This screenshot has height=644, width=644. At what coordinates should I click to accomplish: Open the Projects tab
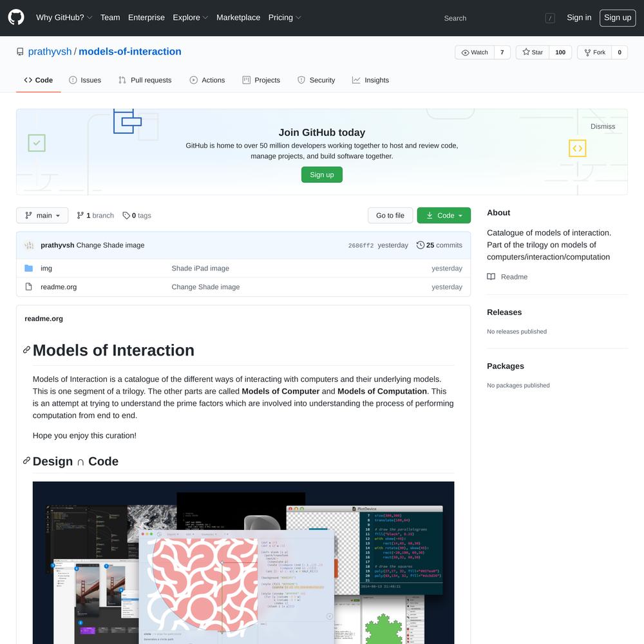261,80
